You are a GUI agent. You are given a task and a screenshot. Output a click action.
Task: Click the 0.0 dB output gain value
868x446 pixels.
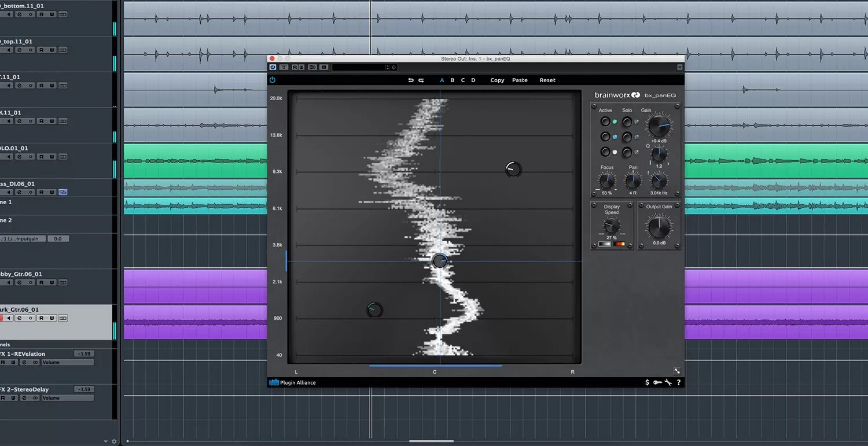click(x=660, y=243)
